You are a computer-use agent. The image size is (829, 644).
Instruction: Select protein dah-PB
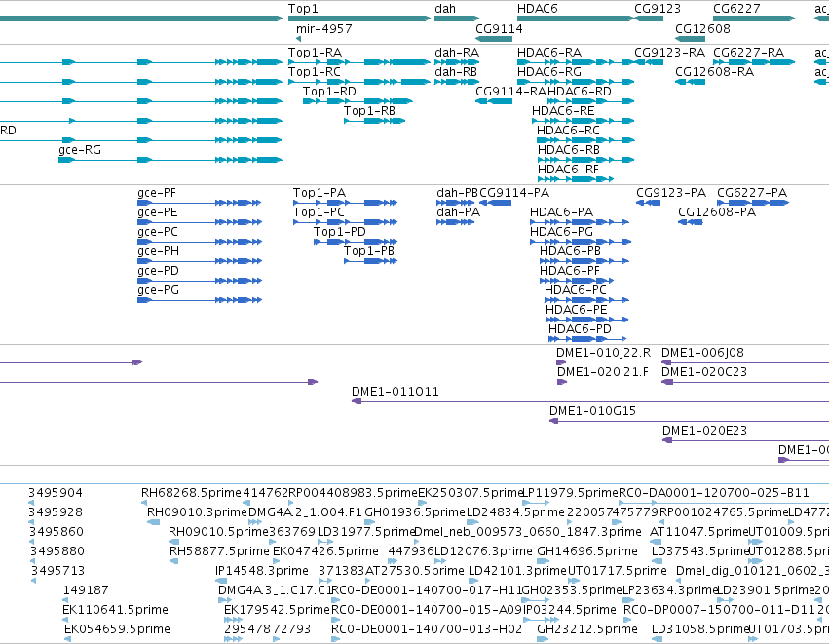[x=456, y=203]
